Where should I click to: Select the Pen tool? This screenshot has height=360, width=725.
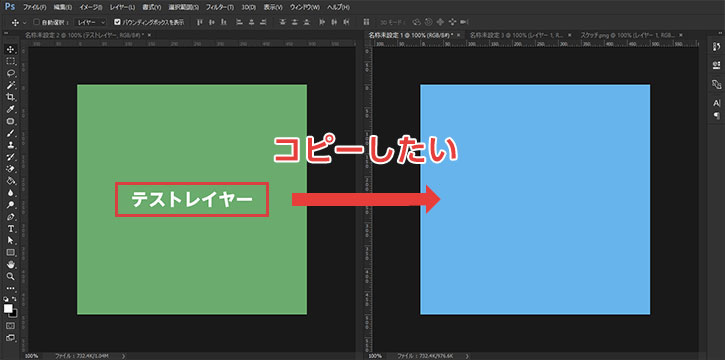click(11, 217)
